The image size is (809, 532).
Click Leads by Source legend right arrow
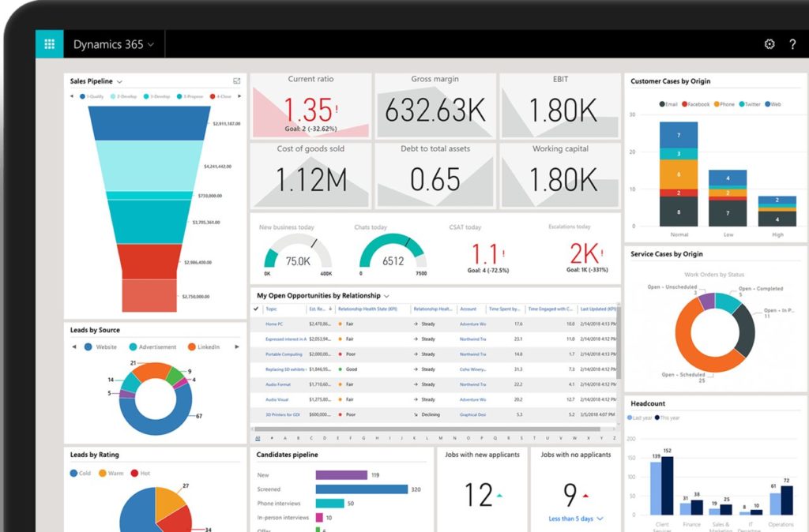pos(236,347)
